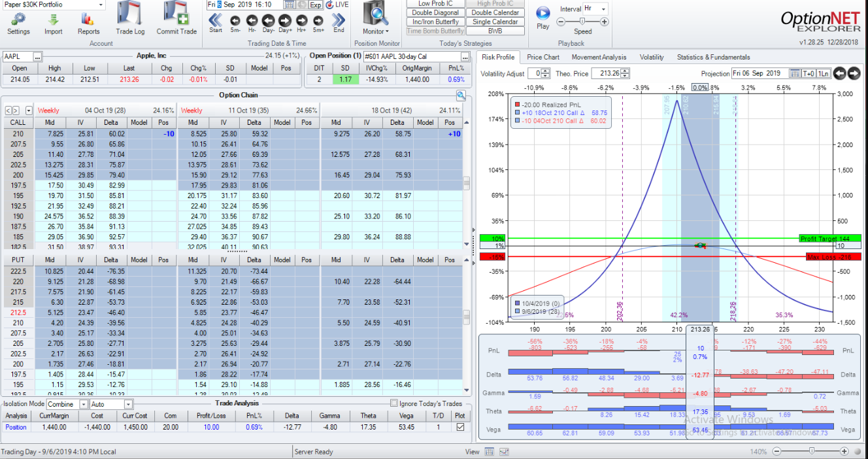Step forward one day (Day+)

pos(285,21)
